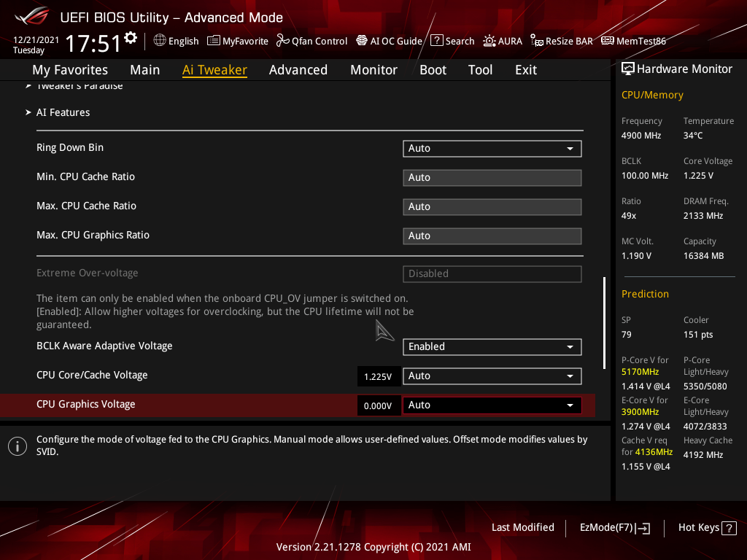
Task: Click the 1.190 V MC Volt. value
Action: [636, 256]
